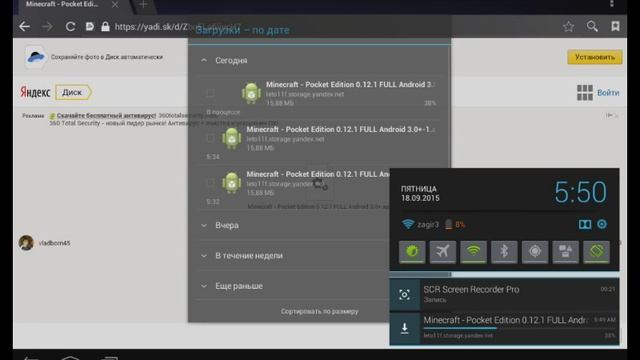Toggle the Wi-Fi quick setting tile
Viewport: 640px width, 360px height.
[473, 251]
